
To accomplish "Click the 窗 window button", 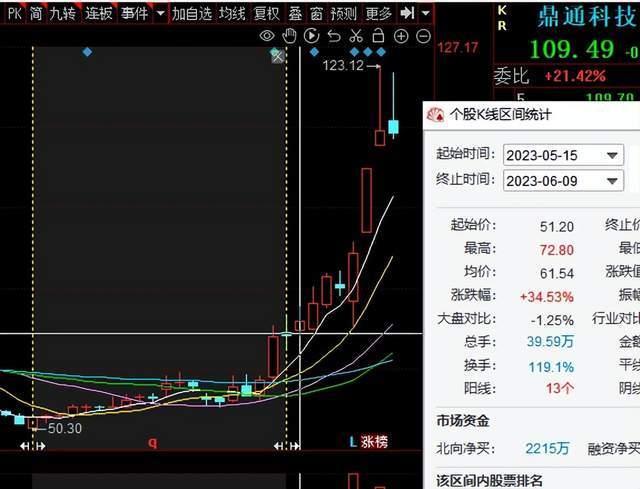I will pyautogui.click(x=316, y=13).
